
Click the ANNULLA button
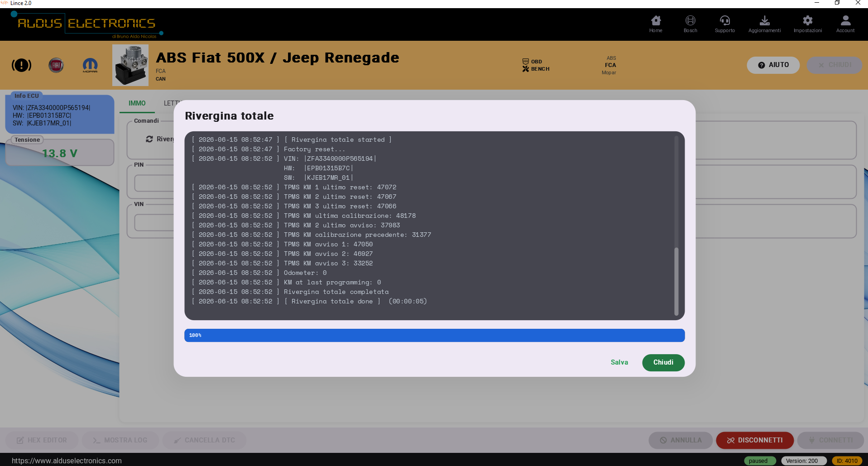(x=681, y=440)
